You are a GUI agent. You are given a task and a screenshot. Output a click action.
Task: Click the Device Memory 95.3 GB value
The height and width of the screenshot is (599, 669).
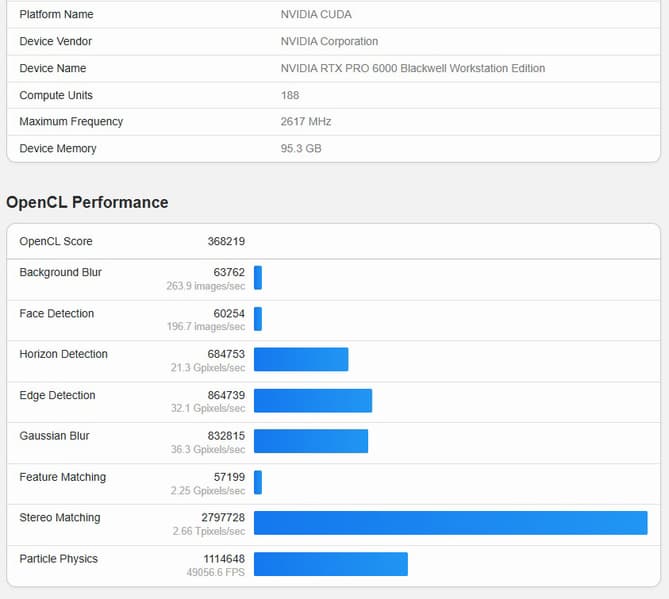pyautogui.click(x=301, y=148)
